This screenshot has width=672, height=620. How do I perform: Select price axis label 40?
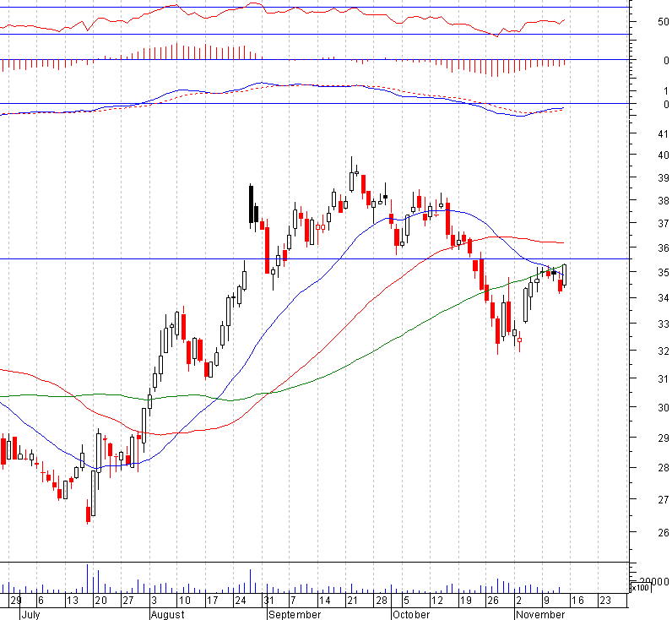click(664, 155)
